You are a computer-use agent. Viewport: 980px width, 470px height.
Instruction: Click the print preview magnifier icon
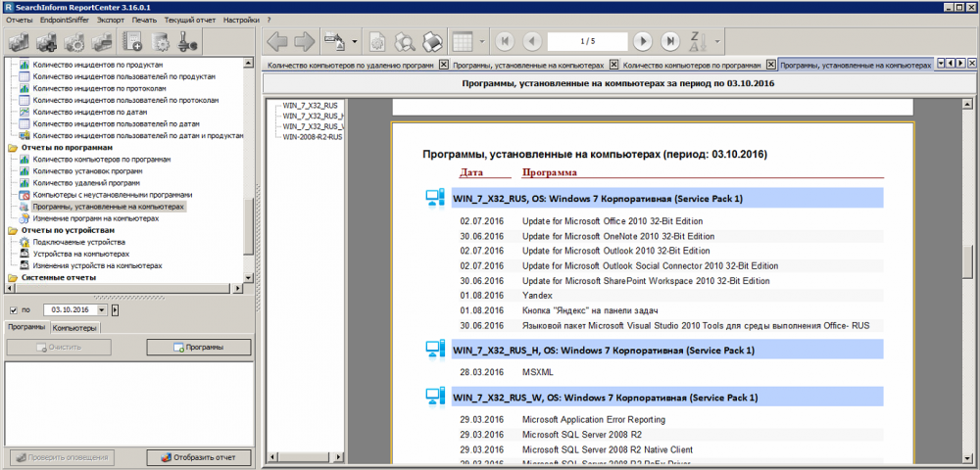[405, 42]
